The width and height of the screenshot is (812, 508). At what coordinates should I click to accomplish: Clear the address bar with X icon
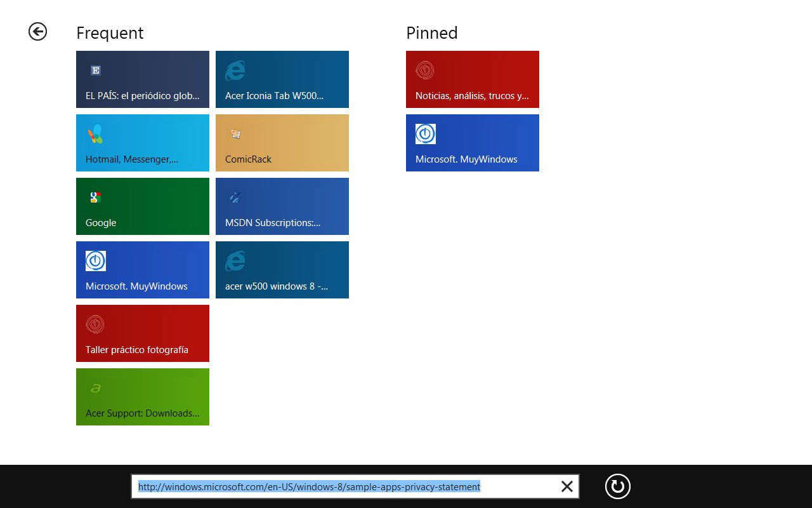[x=566, y=486]
